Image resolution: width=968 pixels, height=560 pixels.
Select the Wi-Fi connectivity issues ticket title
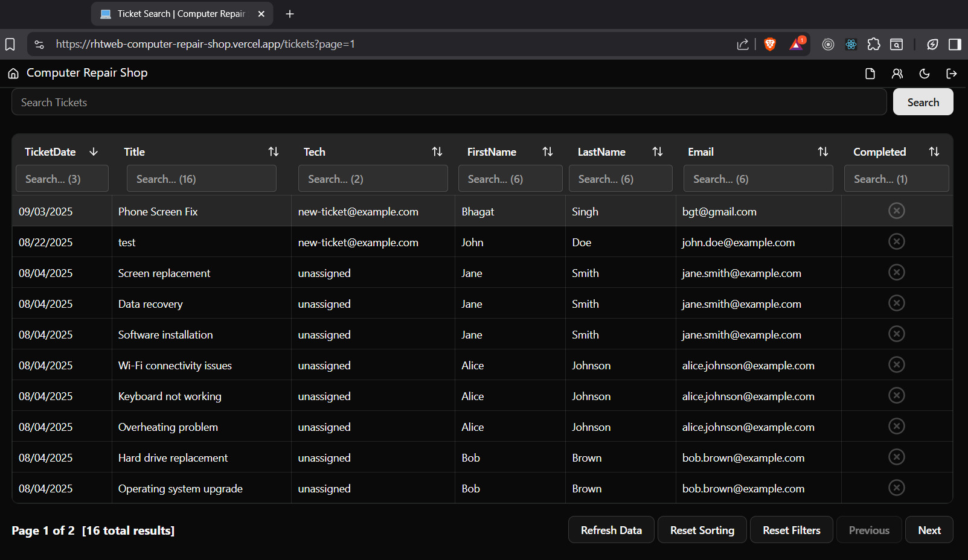(x=175, y=366)
